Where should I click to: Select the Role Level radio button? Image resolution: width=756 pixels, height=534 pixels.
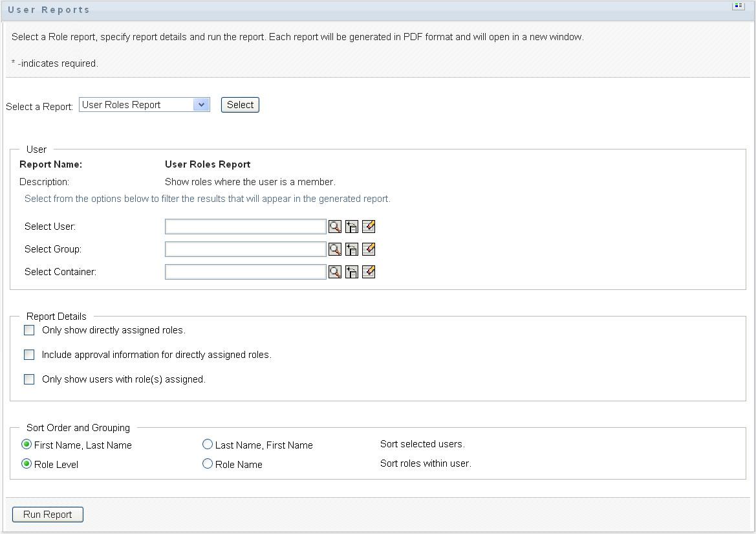pos(27,464)
